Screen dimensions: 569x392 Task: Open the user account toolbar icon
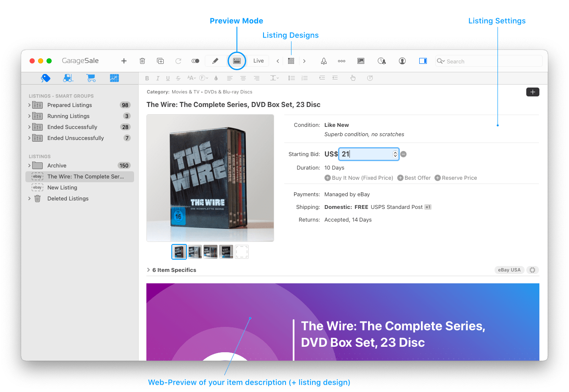pyautogui.click(x=402, y=61)
